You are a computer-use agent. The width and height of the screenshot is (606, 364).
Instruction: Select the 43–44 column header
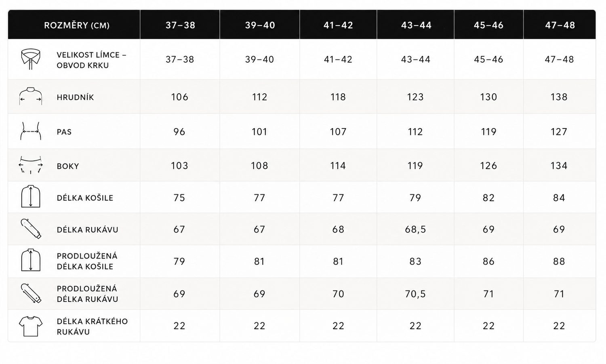416,25
